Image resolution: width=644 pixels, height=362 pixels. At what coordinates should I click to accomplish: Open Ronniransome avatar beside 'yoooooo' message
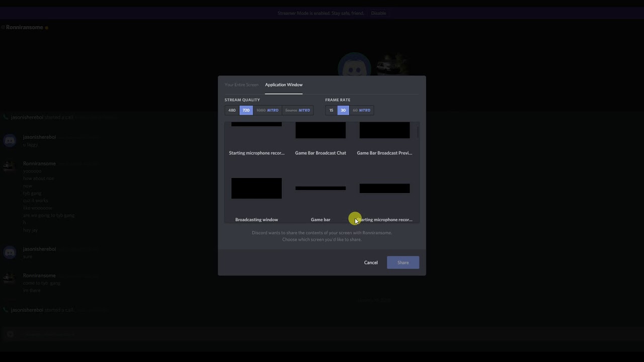click(10, 167)
